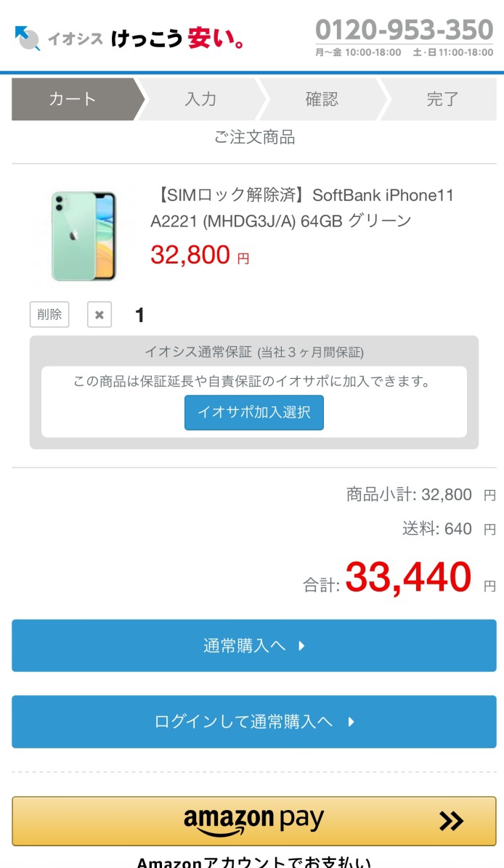This screenshot has width=504, height=868.
Task: Click the けっこう安い slogan header text
Action: coord(177,38)
